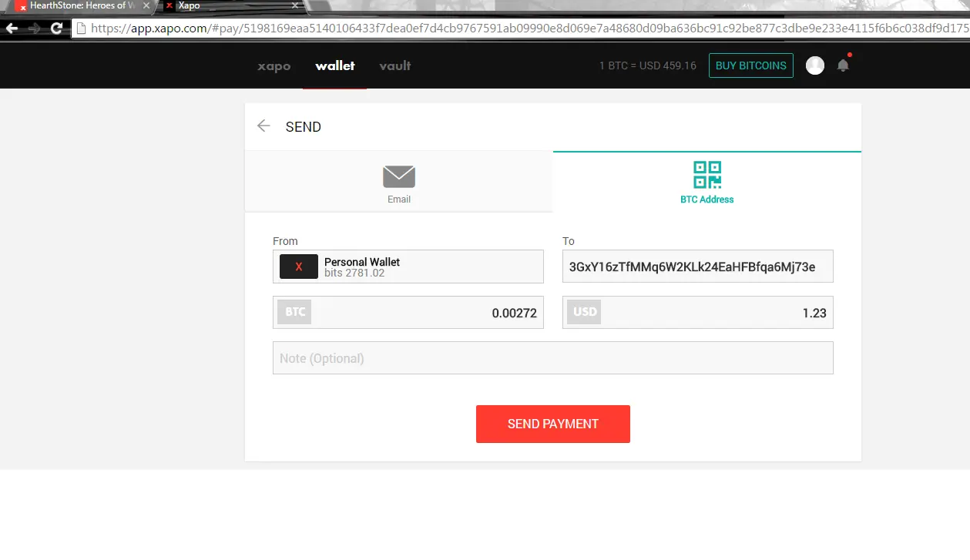Select the BTC Address tab label
The image size is (970, 560).
coord(707,200)
